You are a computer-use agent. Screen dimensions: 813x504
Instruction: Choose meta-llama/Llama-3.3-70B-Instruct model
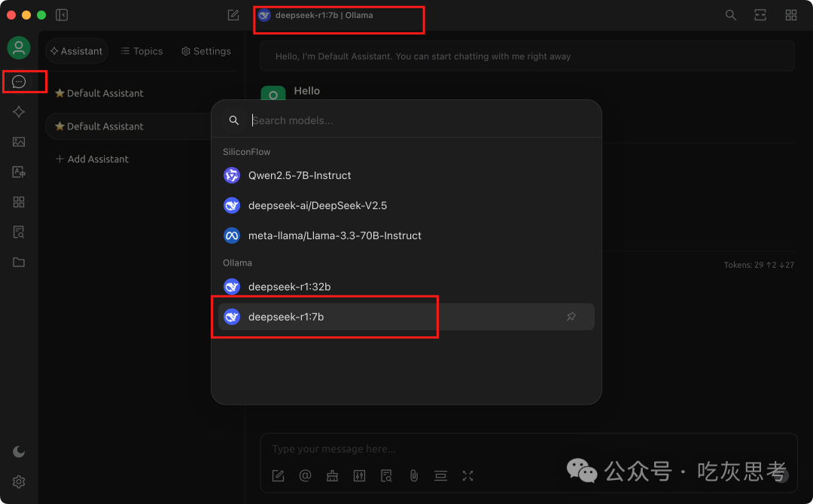pos(406,235)
